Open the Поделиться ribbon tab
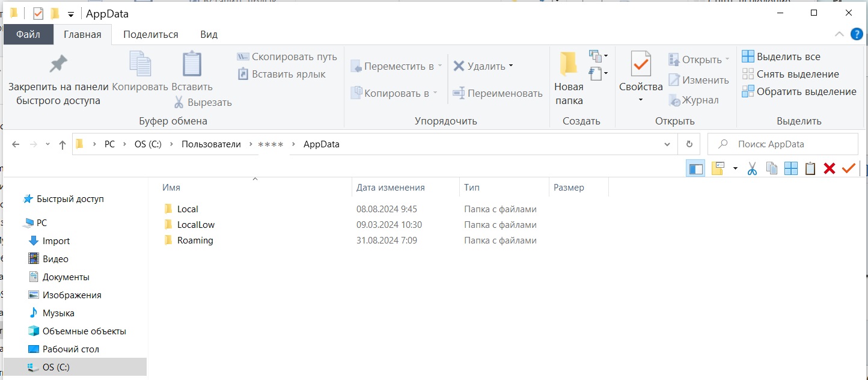The image size is (868, 380). click(x=151, y=34)
